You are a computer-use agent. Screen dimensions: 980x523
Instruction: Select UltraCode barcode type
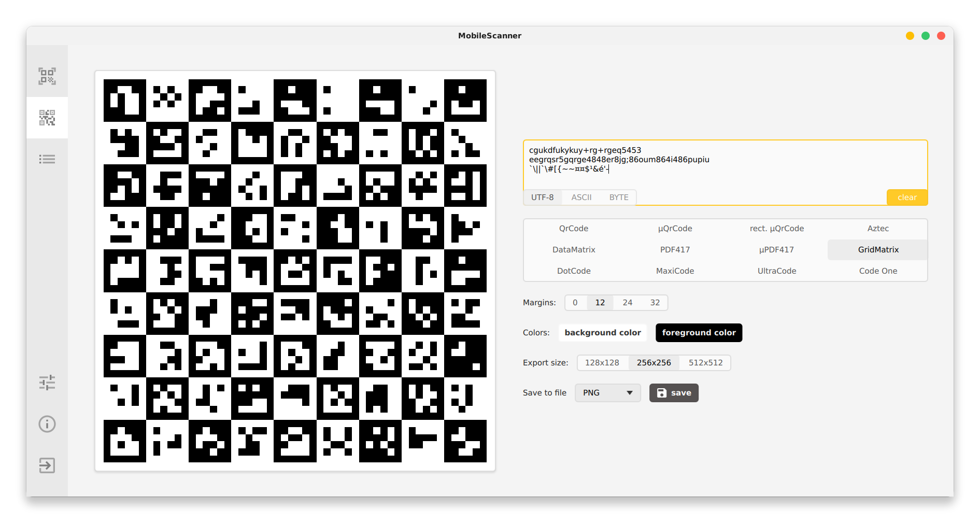pos(777,271)
